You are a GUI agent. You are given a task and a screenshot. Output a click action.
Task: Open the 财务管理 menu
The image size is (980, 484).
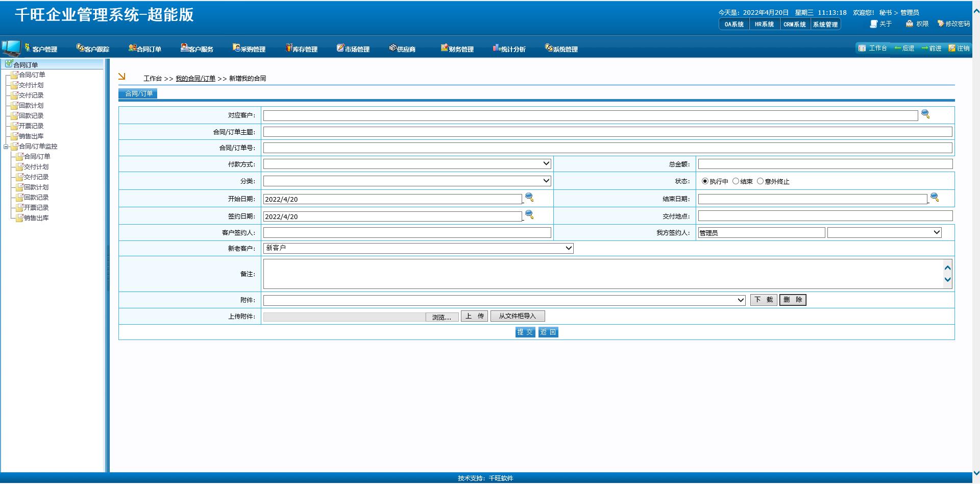coord(457,49)
